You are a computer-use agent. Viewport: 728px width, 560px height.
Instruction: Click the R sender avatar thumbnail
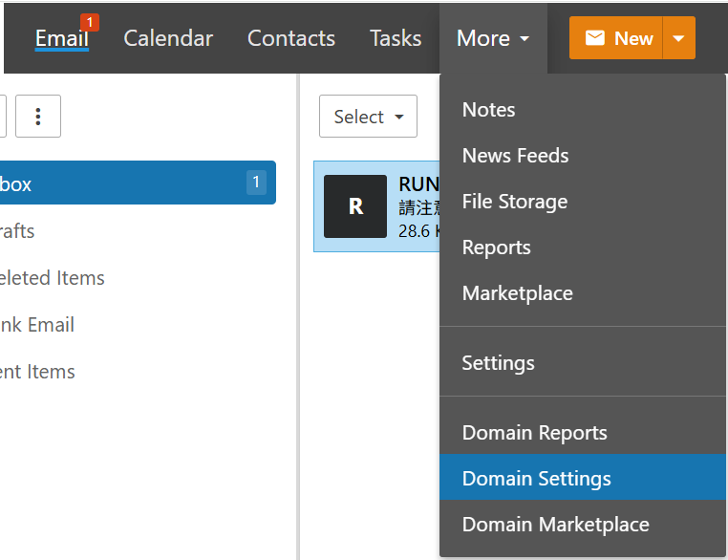pos(355,206)
